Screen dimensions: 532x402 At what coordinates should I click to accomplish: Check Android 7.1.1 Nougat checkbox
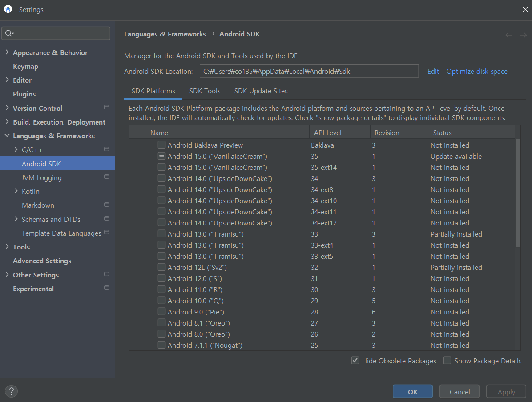pyautogui.click(x=161, y=345)
